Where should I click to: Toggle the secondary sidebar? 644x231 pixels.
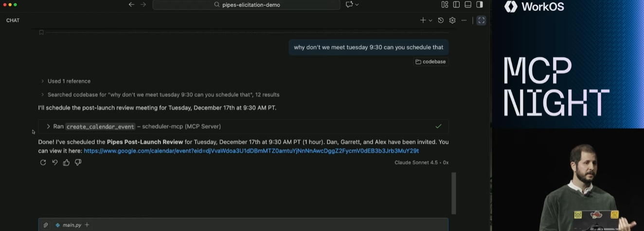(x=480, y=4)
